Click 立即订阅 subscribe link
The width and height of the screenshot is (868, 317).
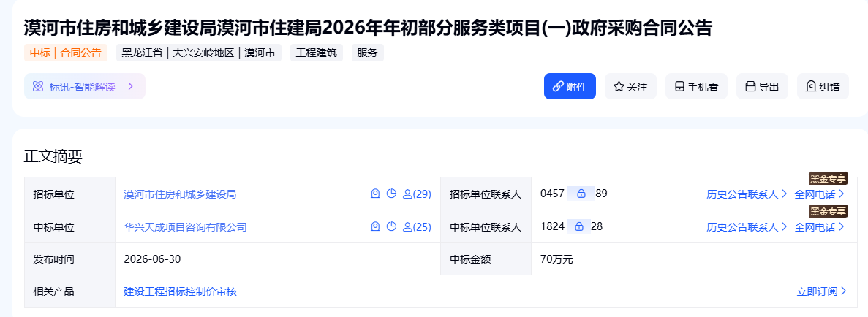point(821,291)
